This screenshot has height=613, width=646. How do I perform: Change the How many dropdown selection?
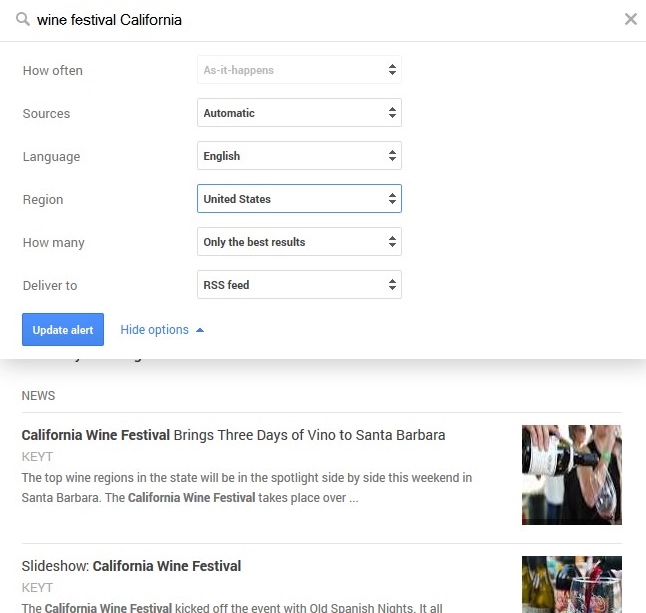pos(299,242)
